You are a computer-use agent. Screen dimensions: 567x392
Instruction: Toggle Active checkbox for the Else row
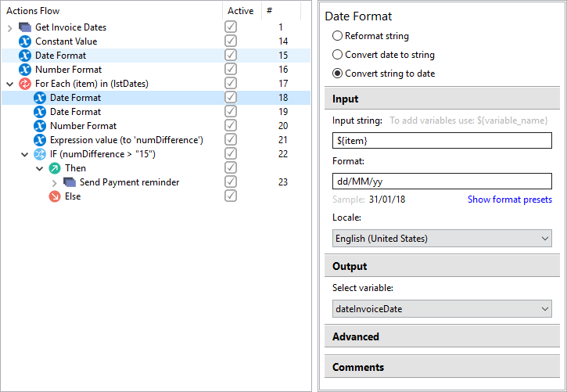pos(231,196)
